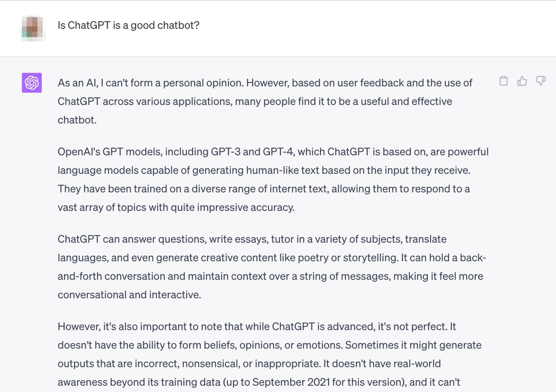
Task: Click the paragraph starting 'As an AI'
Action: click(x=250, y=101)
